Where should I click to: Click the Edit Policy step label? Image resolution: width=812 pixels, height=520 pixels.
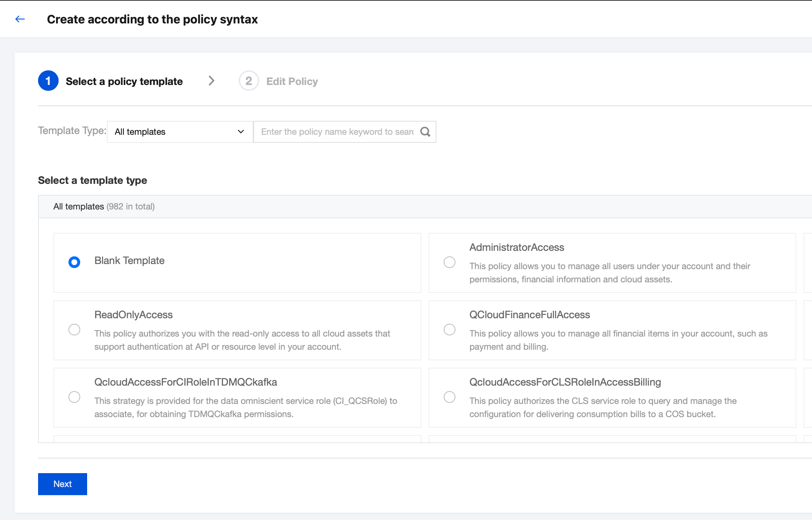pos(292,81)
